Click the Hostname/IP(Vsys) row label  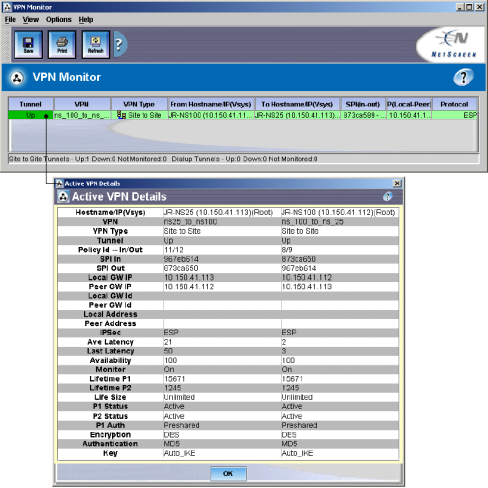click(x=110, y=212)
